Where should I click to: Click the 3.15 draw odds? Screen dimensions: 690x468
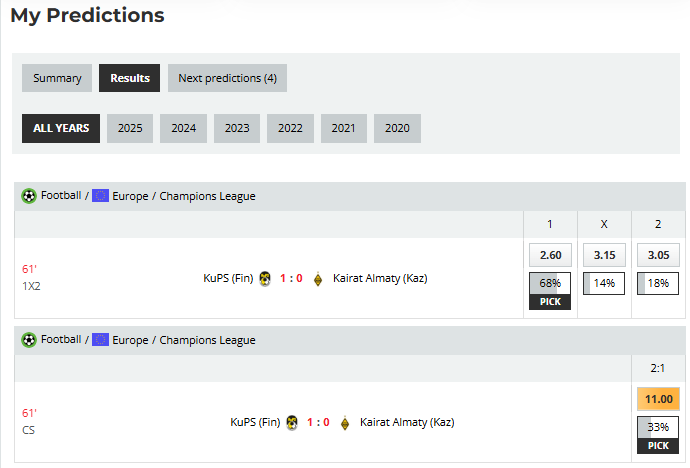tap(604, 255)
